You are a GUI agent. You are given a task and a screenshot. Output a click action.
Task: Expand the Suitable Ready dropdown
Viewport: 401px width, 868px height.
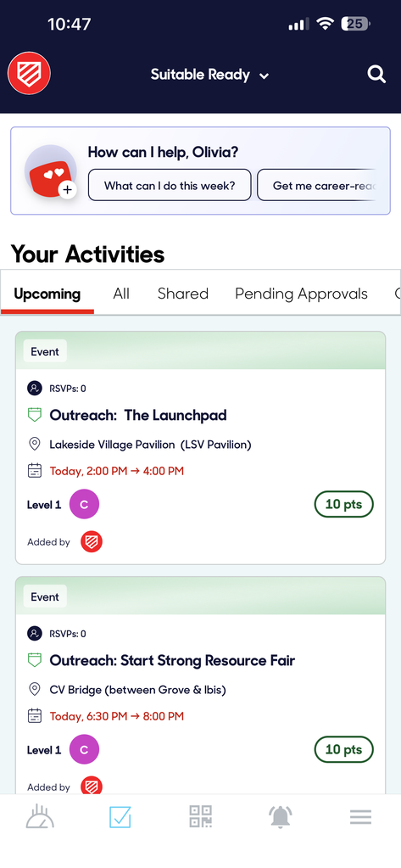tap(209, 75)
